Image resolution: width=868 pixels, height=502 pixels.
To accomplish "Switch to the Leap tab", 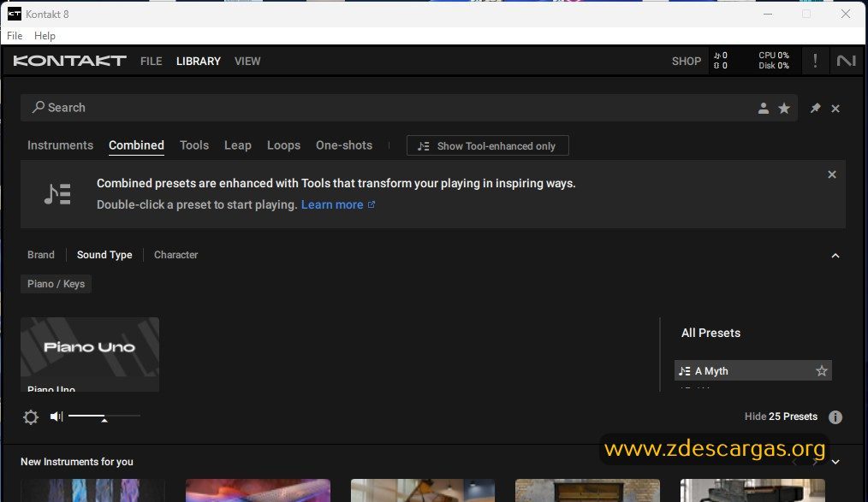I will [x=237, y=145].
